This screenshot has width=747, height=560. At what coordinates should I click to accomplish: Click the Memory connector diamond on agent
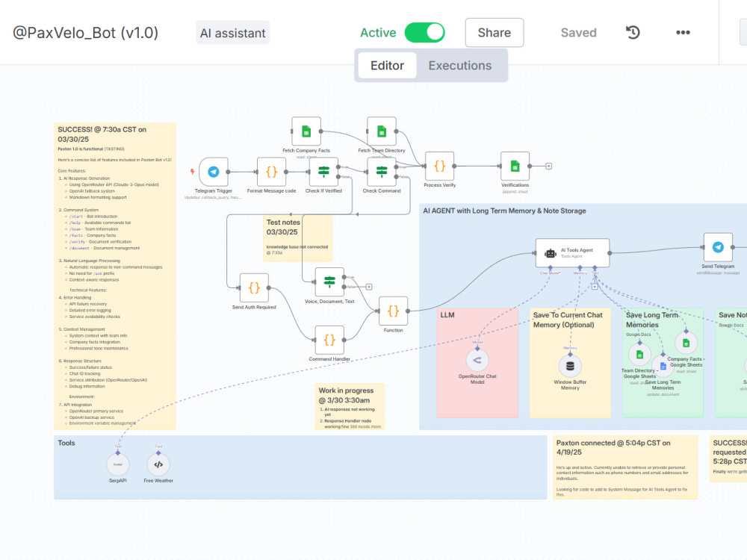[580, 268]
